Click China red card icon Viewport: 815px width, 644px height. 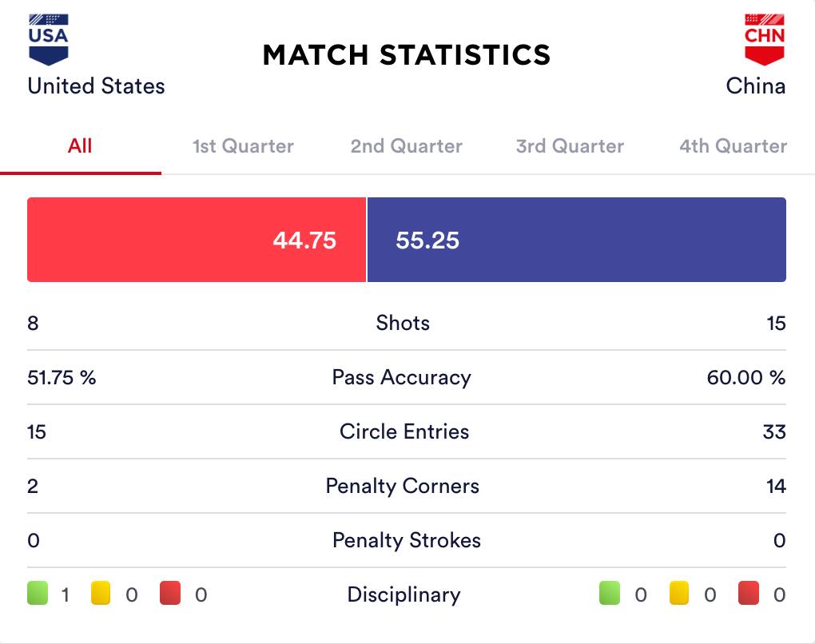748,594
